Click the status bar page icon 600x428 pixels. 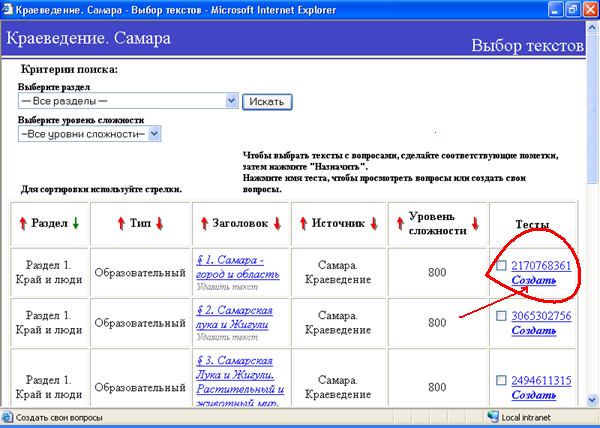(x=7, y=417)
